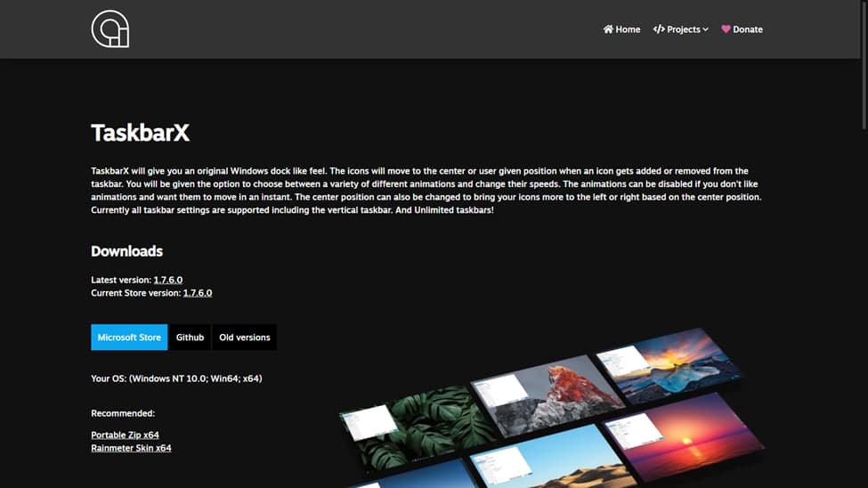Click the 'Recommended:' label
Image resolution: width=868 pixels, height=488 pixels.
(x=123, y=413)
